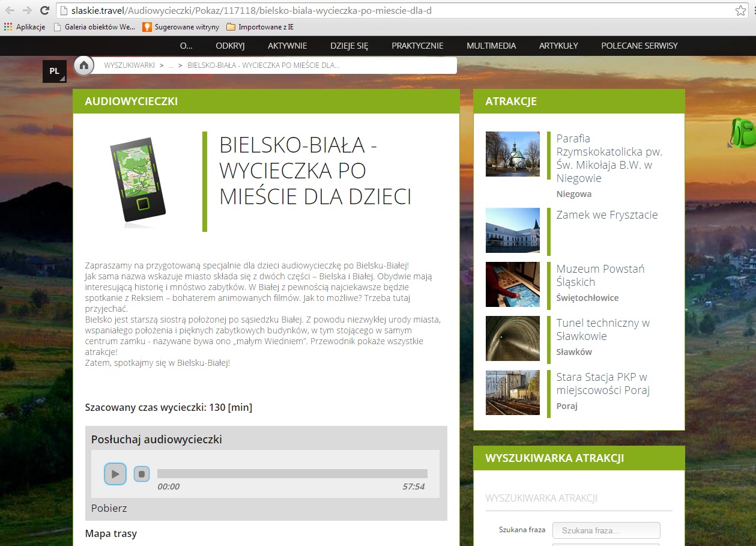Open the POLECANE SERWISY menu

pyautogui.click(x=640, y=46)
